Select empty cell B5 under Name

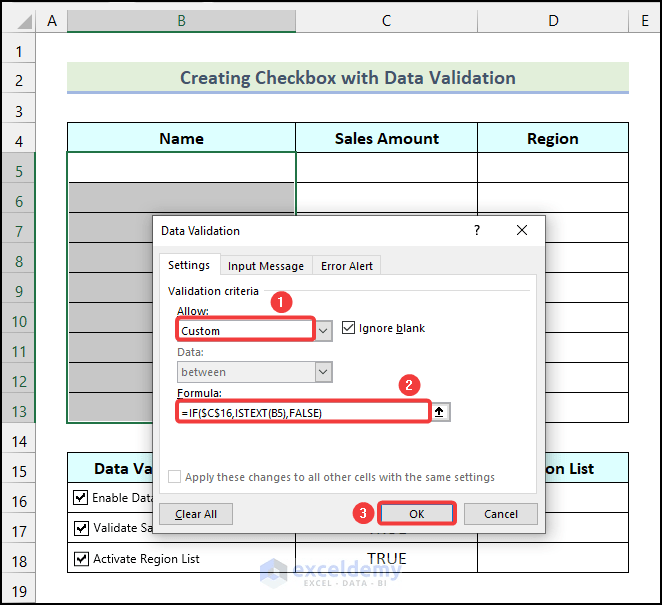tap(182, 168)
